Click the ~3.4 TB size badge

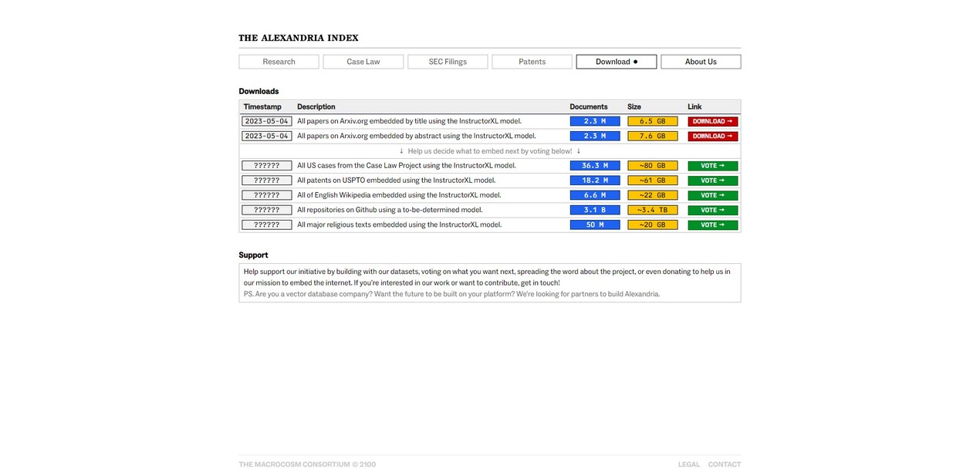tap(652, 209)
